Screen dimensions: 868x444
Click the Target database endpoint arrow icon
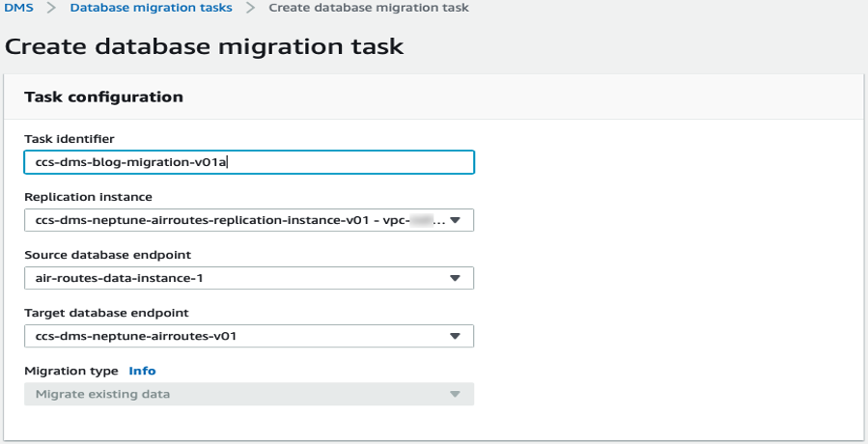[455, 336]
